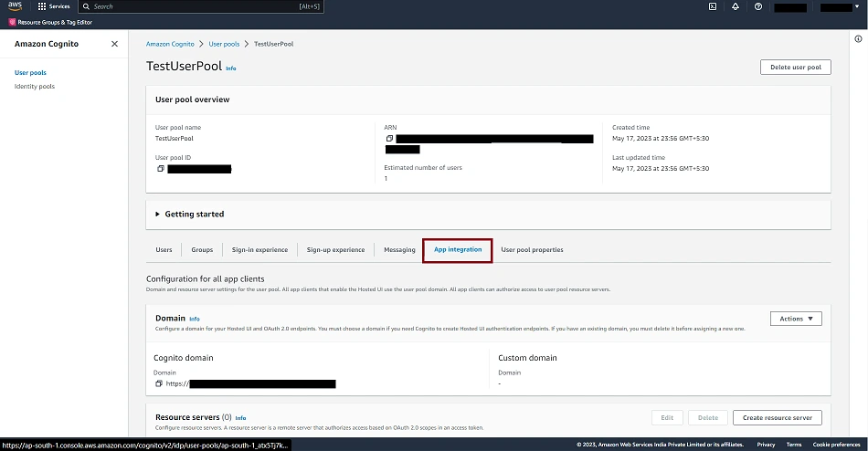Open the region selector dropdown arrow
868x451 pixels.
pos(857,6)
